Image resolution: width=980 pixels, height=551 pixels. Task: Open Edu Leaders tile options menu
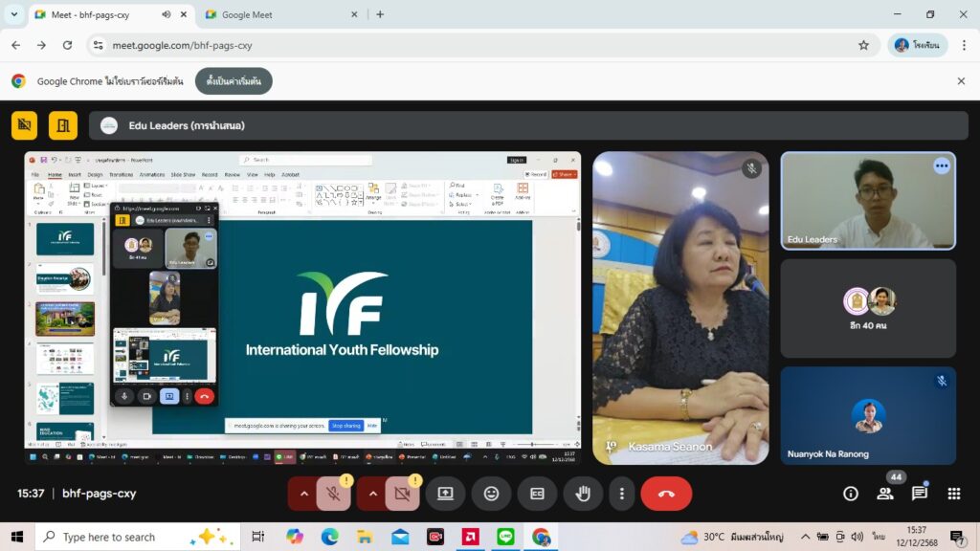[x=942, y=165]
